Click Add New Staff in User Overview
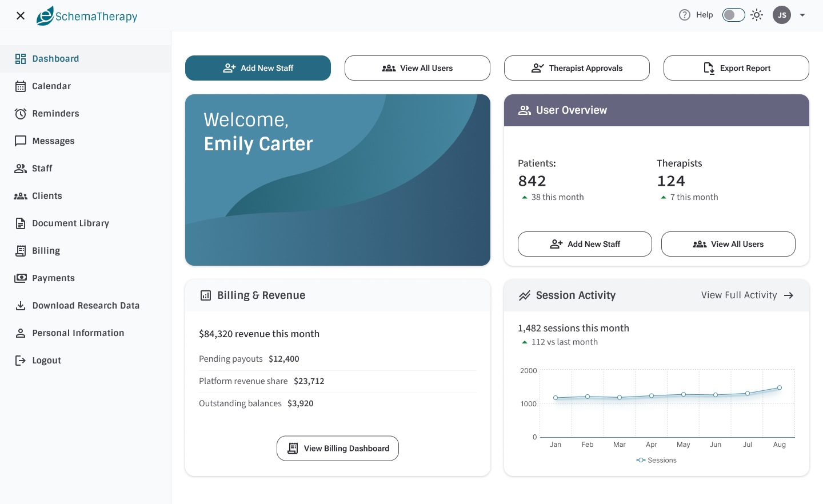 coord(585,244)
